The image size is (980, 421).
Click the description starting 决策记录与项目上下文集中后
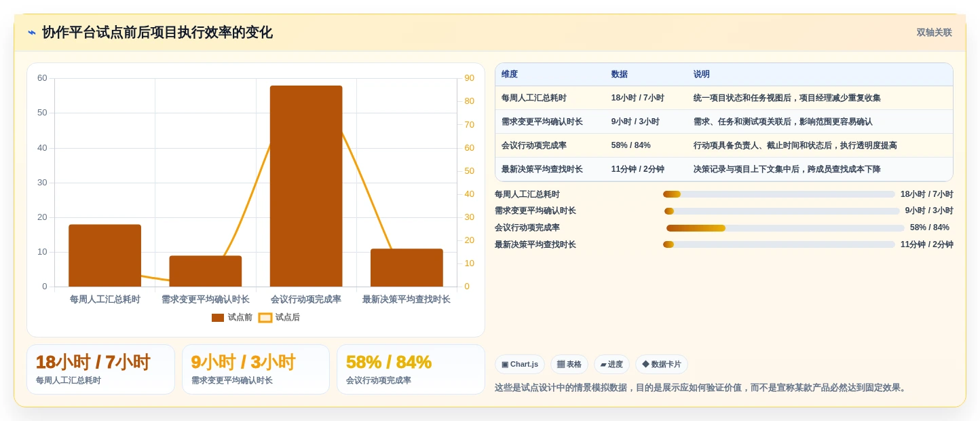(787, 169)
